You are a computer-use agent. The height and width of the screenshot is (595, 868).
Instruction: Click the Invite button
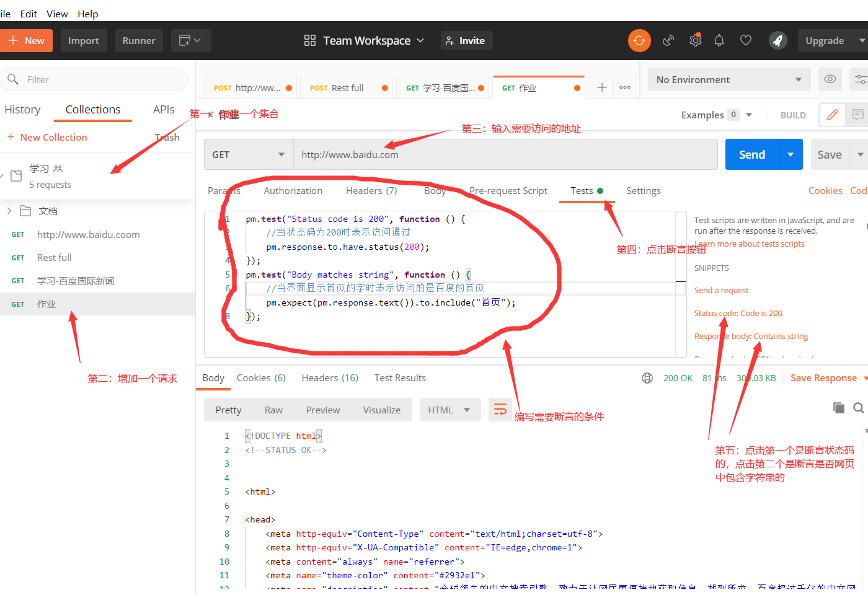tap(467, 40)
